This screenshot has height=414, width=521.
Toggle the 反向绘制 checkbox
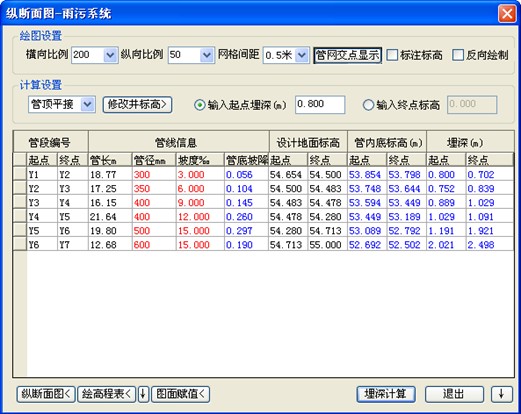pos(458,55)
